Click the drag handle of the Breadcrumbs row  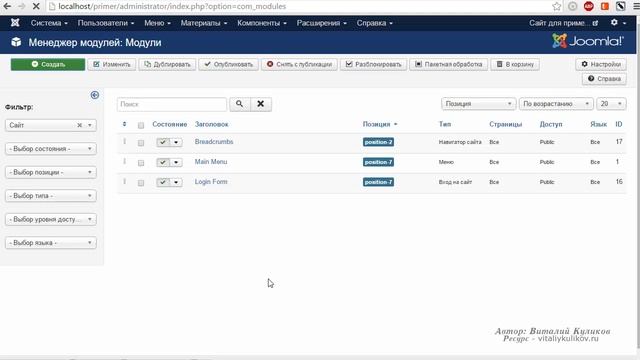click(124, 142)
